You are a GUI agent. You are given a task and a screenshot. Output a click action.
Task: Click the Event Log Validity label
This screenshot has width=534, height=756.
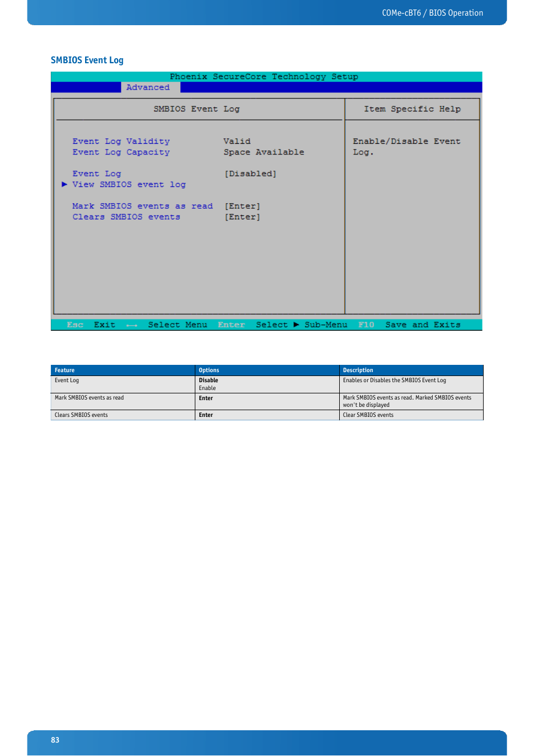click(121, 142)
